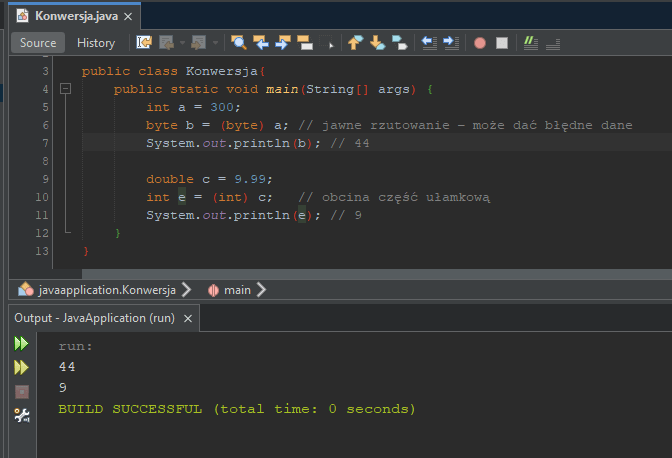Viewport: 672px width, 458px height.
Task: Re-run the application using green arrows
Action: click(21, 344)
